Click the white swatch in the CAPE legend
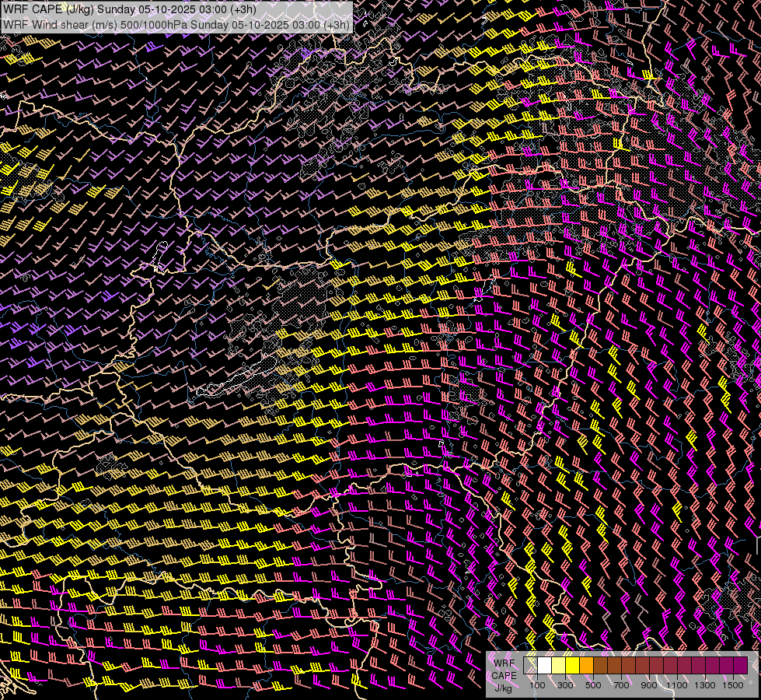The height and width of the screenshot is (700, 761). pyautogui.click(x=545, y=665)
